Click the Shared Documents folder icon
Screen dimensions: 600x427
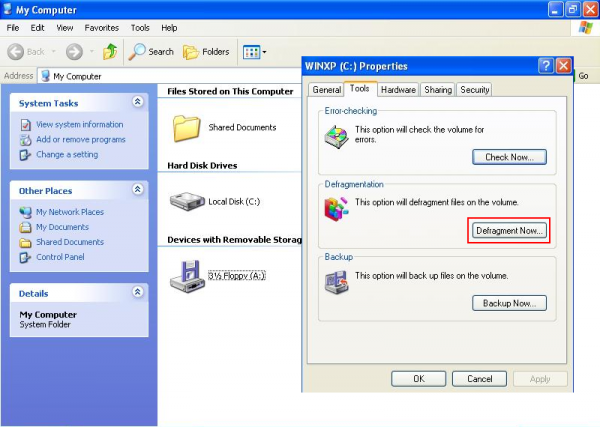(186, 128)
